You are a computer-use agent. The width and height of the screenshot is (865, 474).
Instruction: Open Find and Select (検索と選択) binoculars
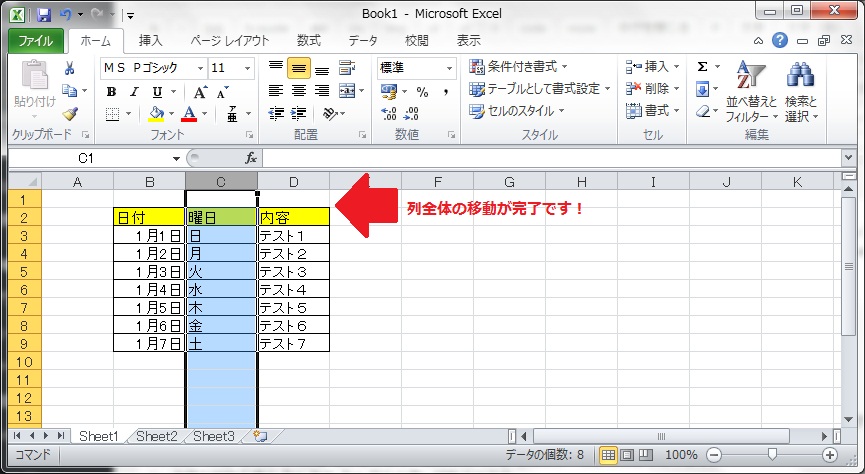801,92
